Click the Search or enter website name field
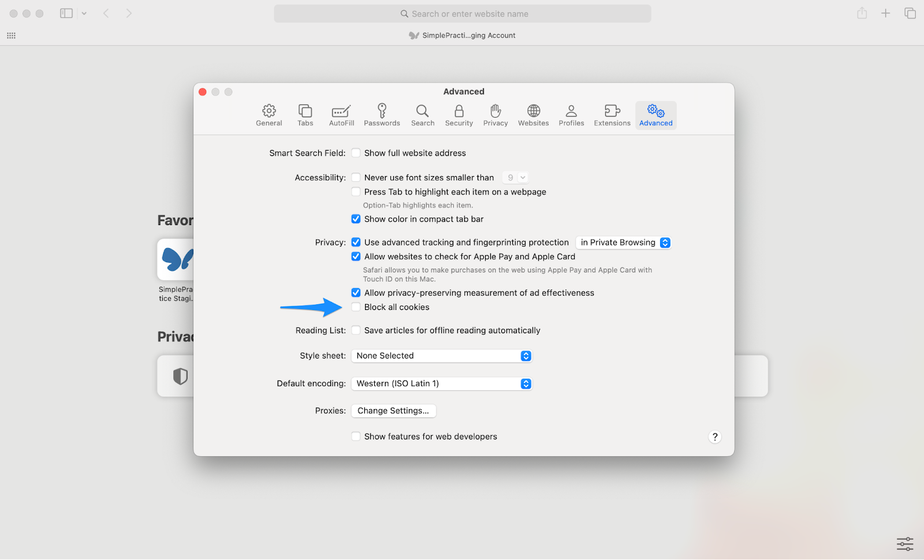This screenshot has width=924, height=560. 464,13
